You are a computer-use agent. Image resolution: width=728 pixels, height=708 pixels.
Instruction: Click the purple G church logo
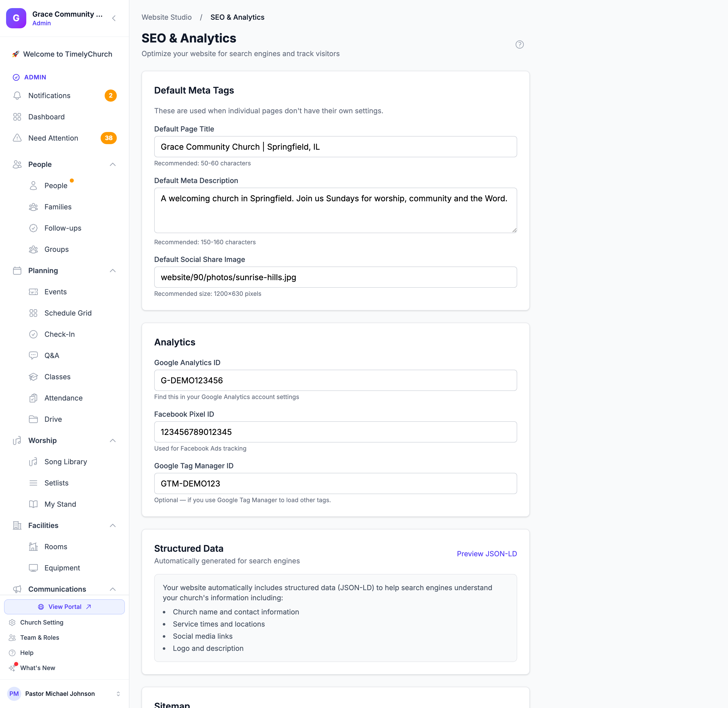(x=16, y=18)
